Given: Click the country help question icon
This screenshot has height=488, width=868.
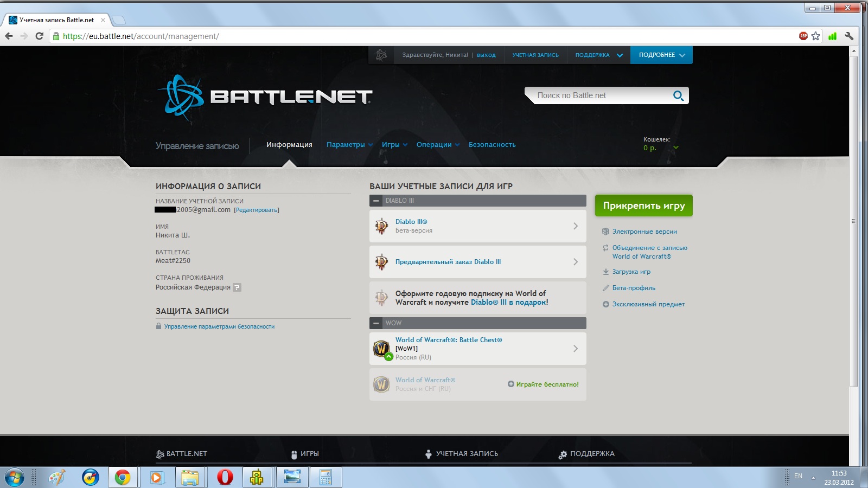Looking at the screenshot, I should tap(237, 287).
